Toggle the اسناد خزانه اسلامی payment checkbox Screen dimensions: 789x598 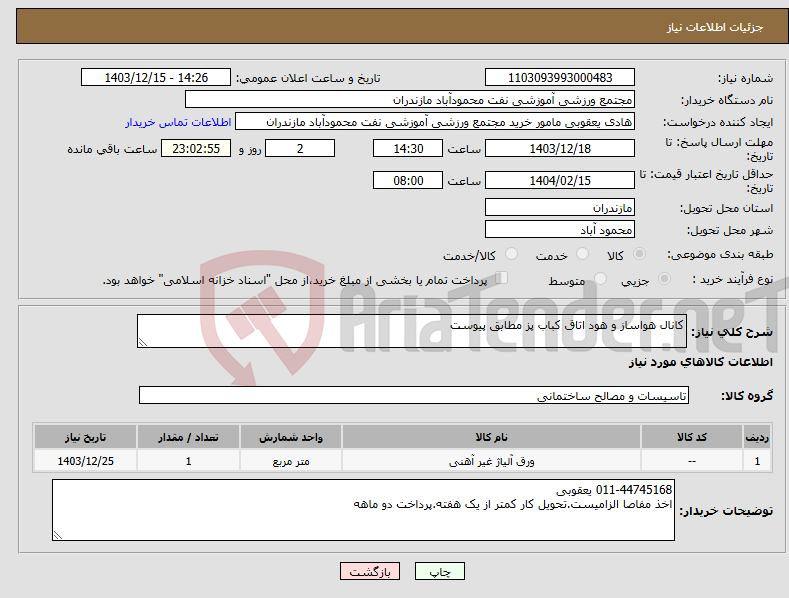501,278
